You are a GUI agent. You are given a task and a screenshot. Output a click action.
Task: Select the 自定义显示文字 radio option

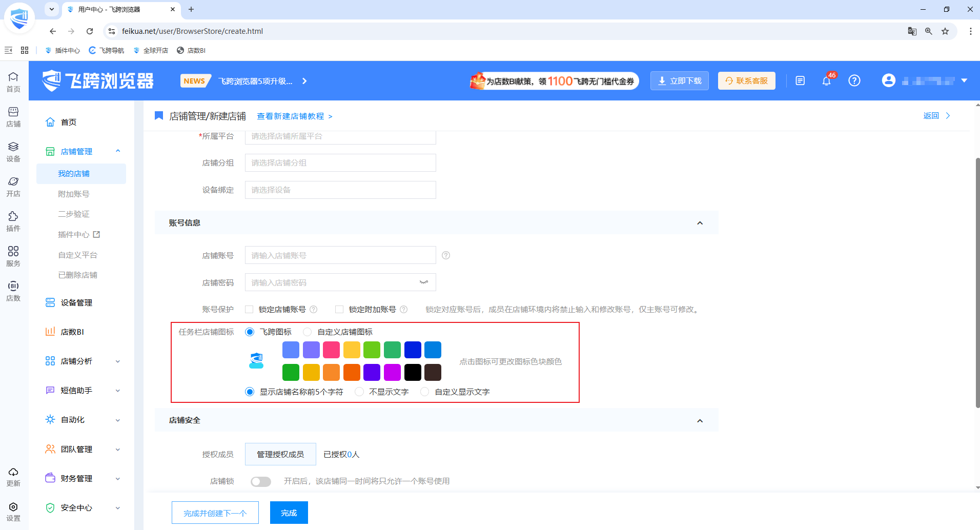[x=424, y=392]
